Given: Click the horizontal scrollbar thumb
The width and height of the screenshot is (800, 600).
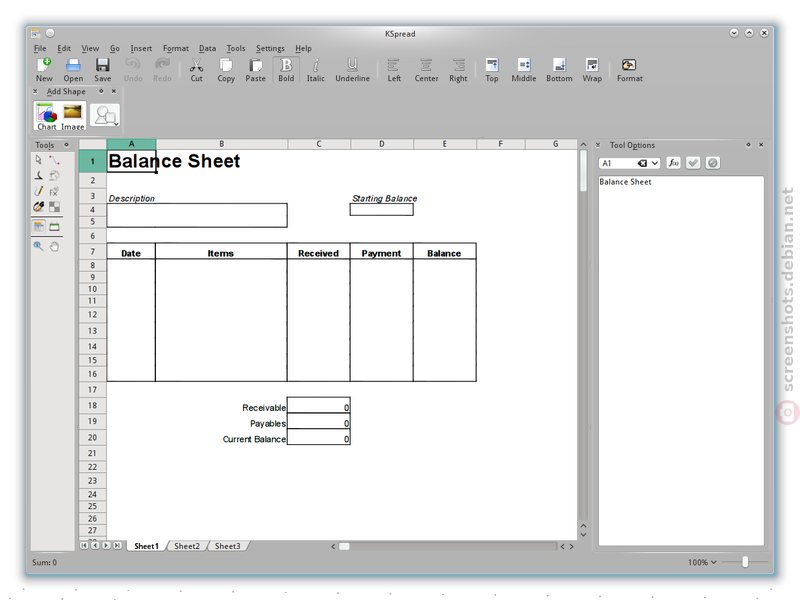Looking at the screenshot, I should (344, 546).
